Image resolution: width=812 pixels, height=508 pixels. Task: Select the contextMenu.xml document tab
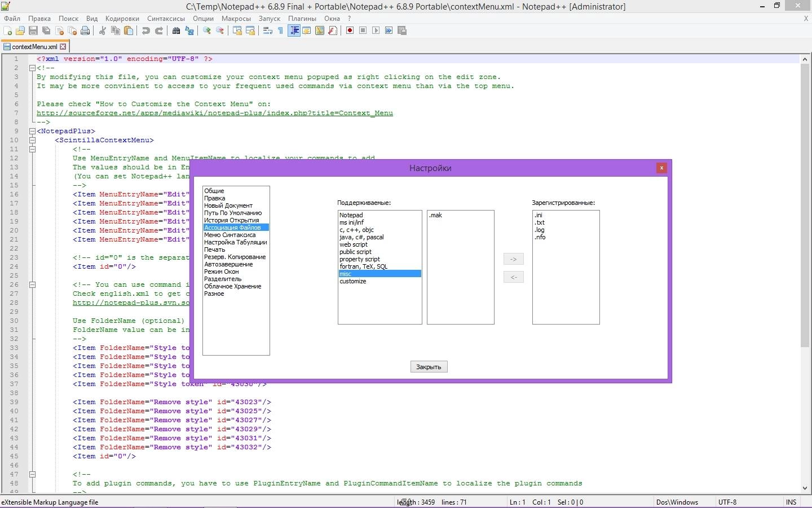click(x=34, y=47)
